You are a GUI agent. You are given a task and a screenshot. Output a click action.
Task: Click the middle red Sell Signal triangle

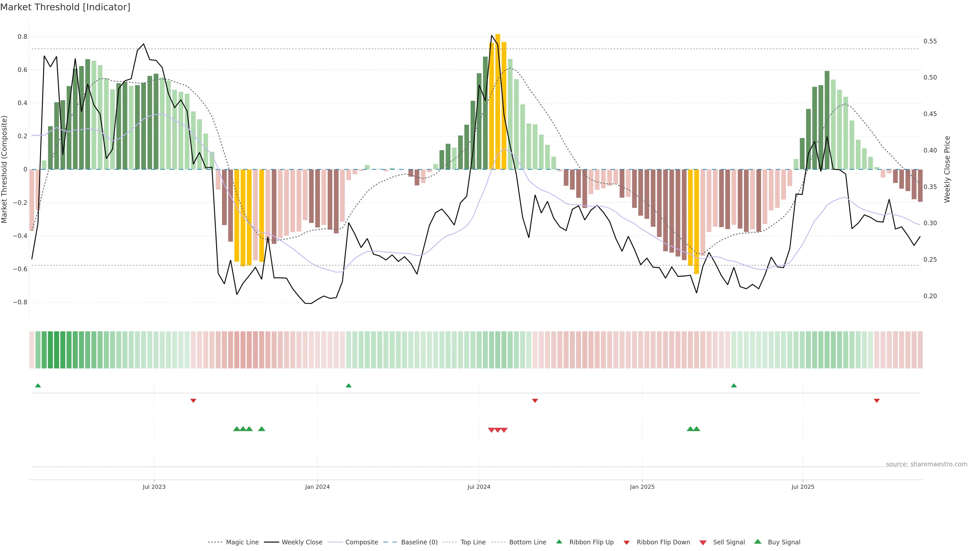coord(498,430)
